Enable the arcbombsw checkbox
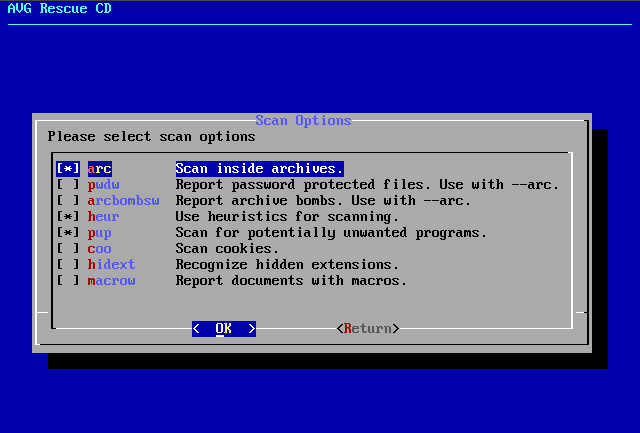The width and height of the screenshot is (640, 433). point(68,200)
